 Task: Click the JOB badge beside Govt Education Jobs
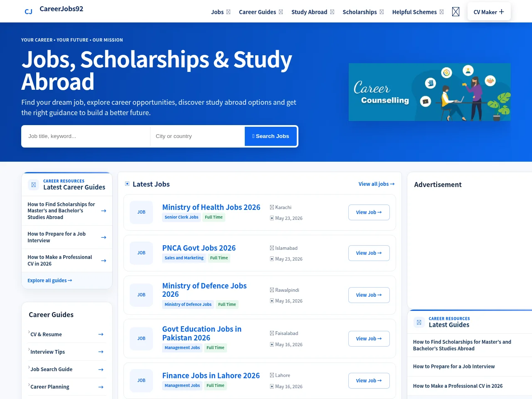click(x=141, y=338)
